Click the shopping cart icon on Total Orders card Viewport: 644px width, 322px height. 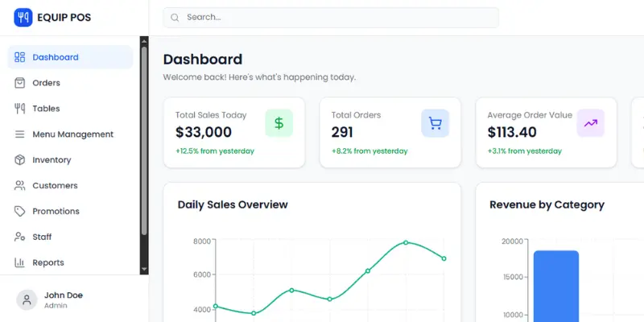pos(435,123)
